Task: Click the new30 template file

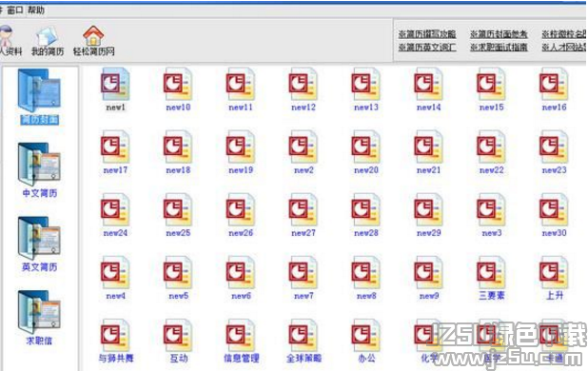Action: (554, 216)
